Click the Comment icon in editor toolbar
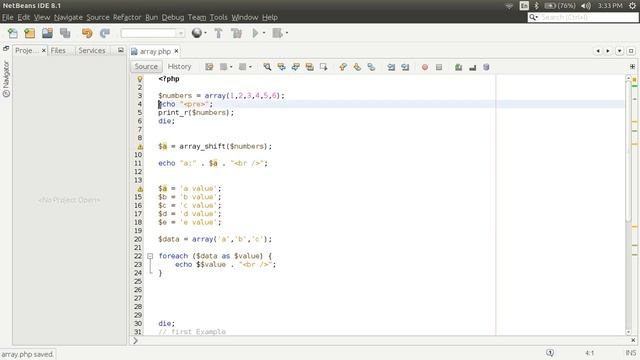This screenshot has width=640, height=360. coord(458,67)
